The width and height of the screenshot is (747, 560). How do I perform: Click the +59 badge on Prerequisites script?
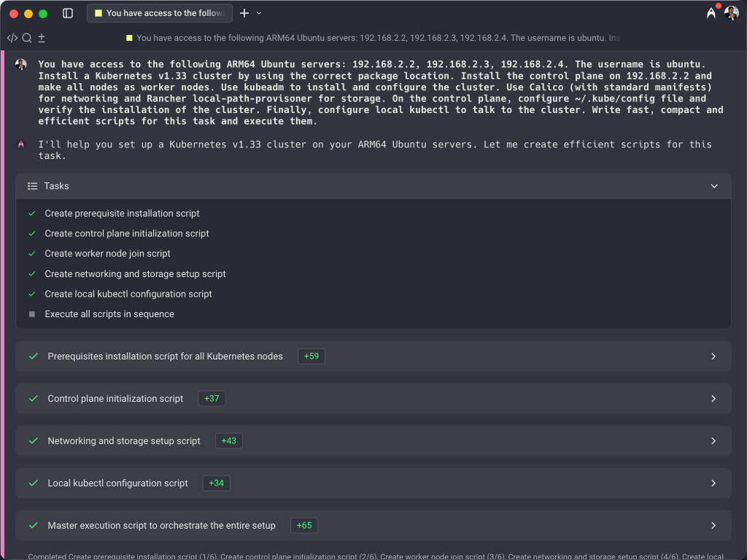click(x=311, y=357)
